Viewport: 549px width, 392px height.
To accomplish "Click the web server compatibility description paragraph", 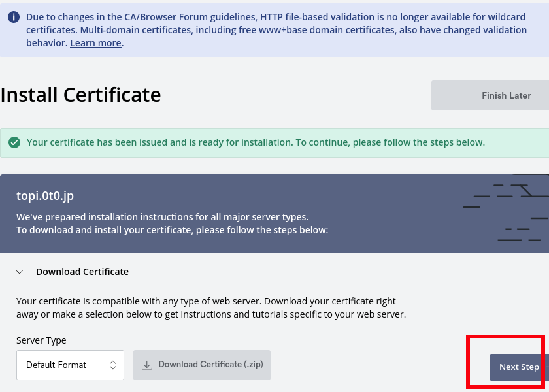I will (x=210, y=308).
